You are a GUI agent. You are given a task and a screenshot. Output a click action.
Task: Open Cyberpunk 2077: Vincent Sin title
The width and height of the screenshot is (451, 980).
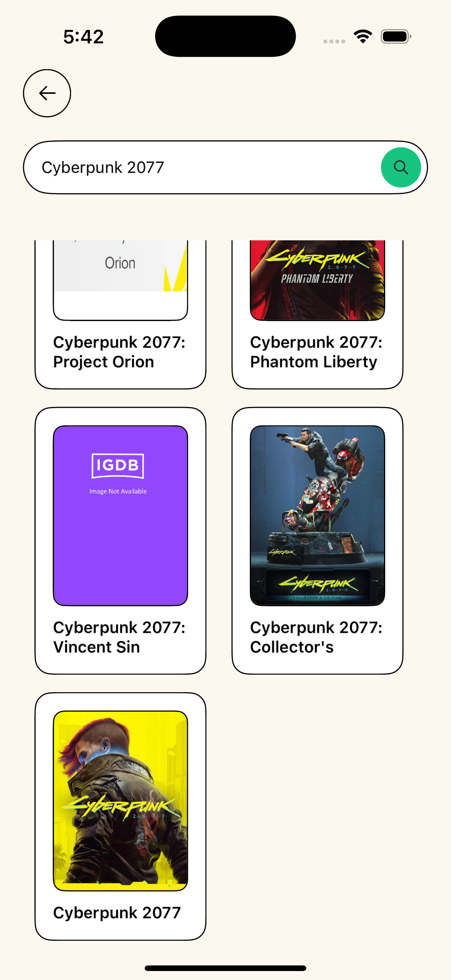[119, 637]
